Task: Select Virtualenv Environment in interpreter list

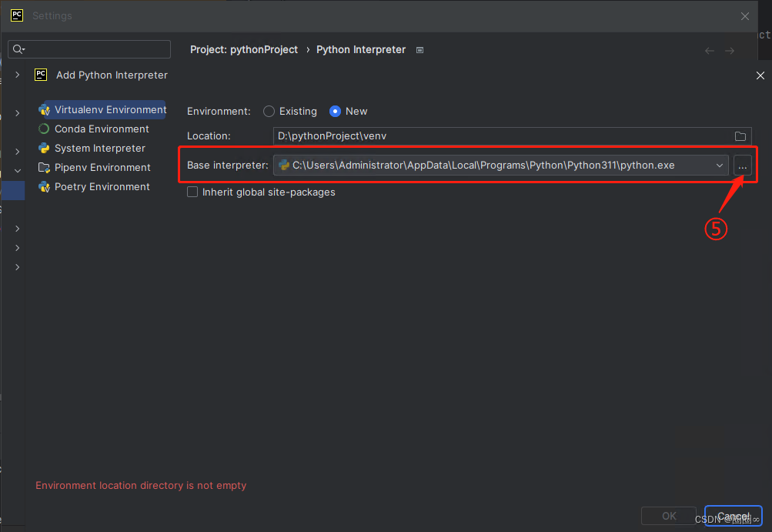Action: pyautogui.click(x=102, y=110)
